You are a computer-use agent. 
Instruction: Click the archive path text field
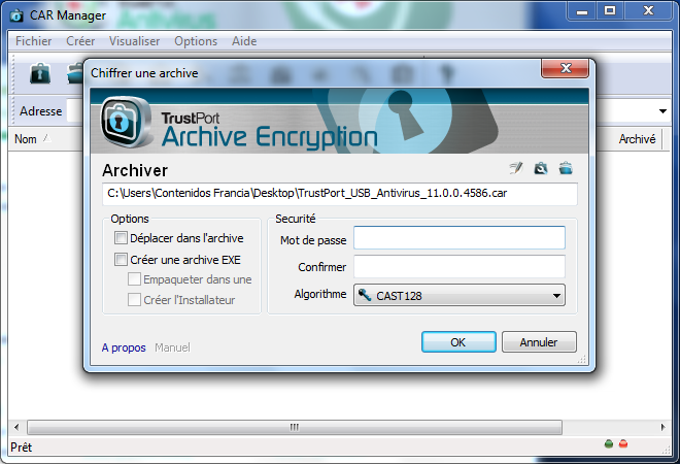click(340, 193)
